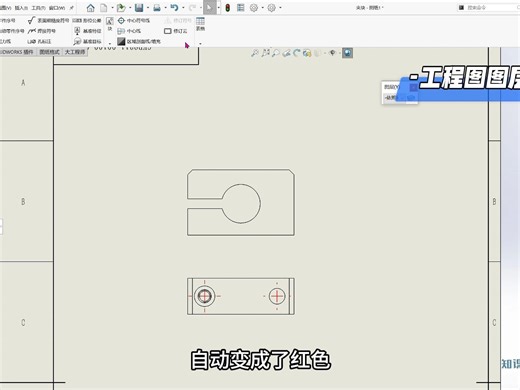The image size is (520, 390).
Task: Insert a weld symbol (焊接符号)
Action: click(x=42, y=31)
